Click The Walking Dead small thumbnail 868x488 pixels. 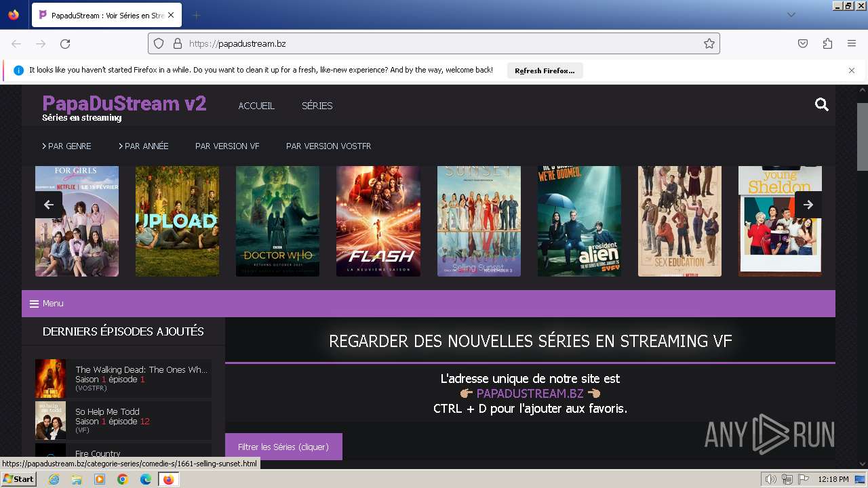tap(50, 378)
